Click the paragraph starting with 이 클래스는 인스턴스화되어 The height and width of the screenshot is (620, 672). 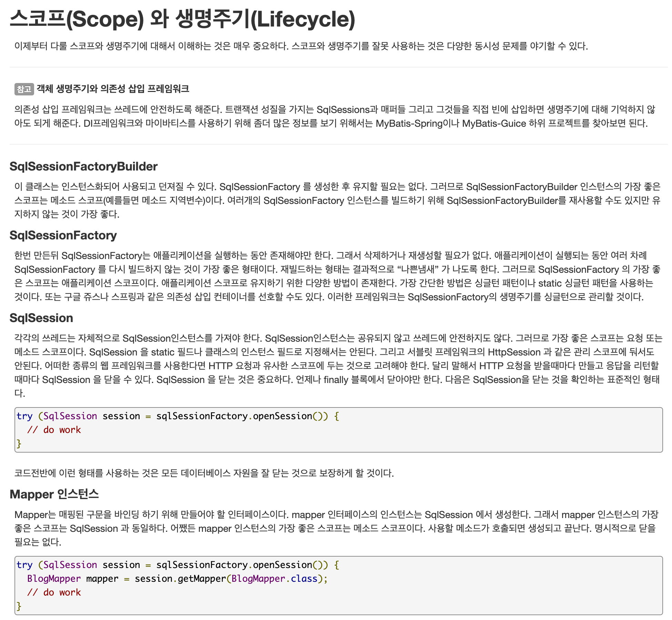[x=337, y=200]
